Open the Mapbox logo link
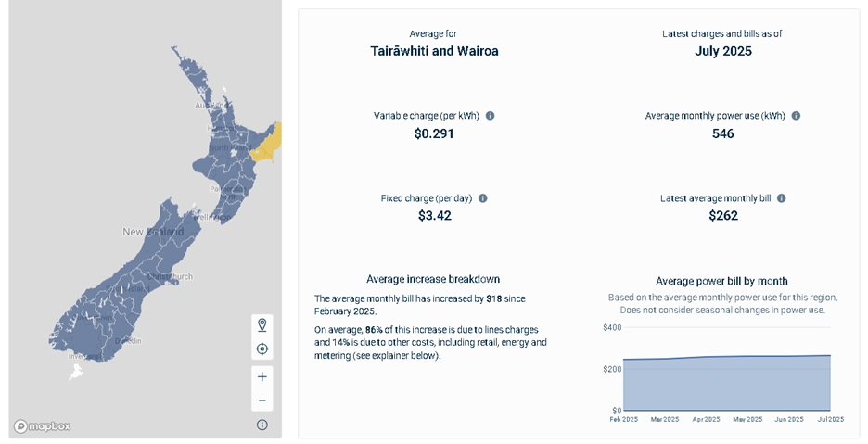This screenshot has width=868, height=444. click(43, 426)
